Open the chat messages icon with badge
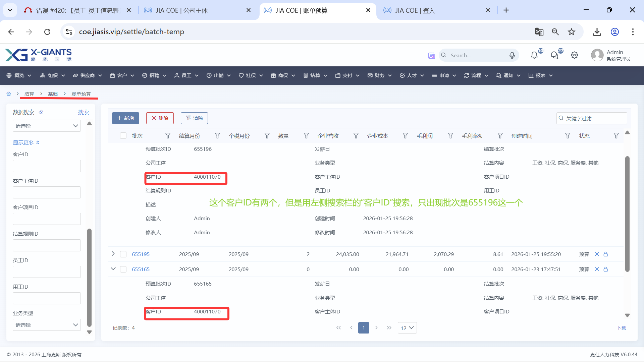644x362 pixels. coord(554,55)
